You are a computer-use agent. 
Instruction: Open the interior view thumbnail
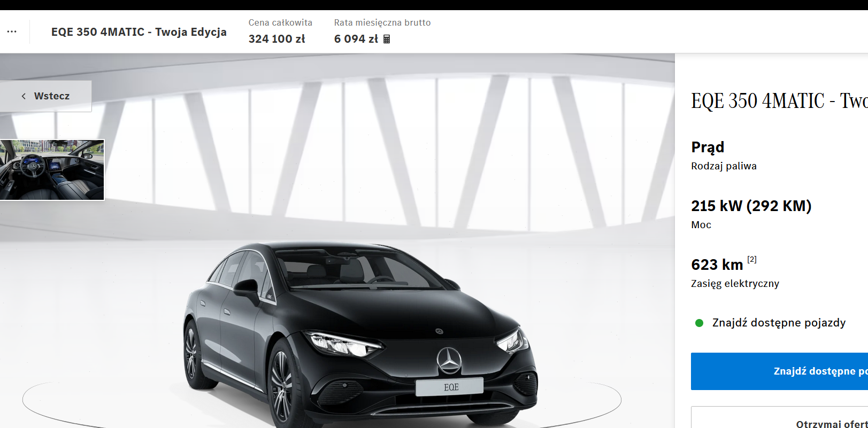point(52,170)
